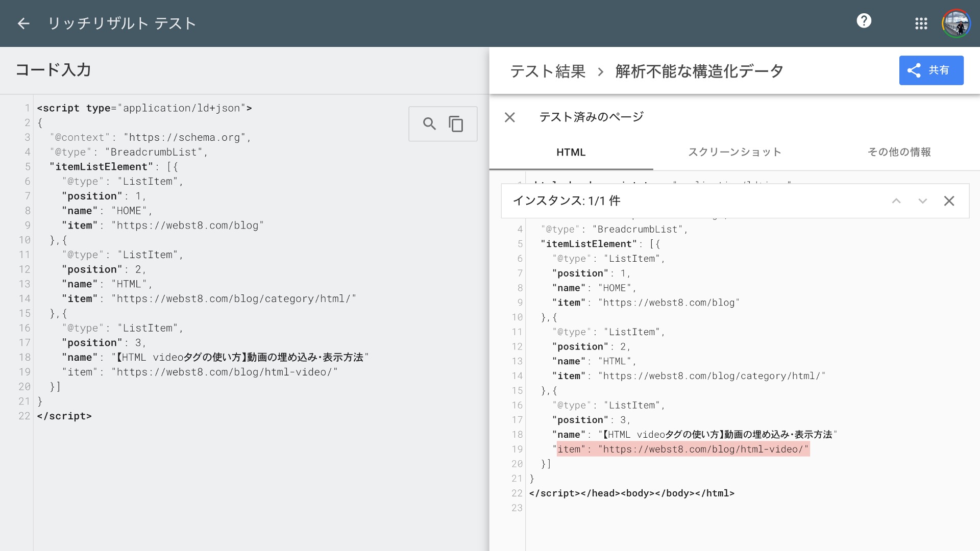Click "itemListElement" line in code input

coord(114,167)
